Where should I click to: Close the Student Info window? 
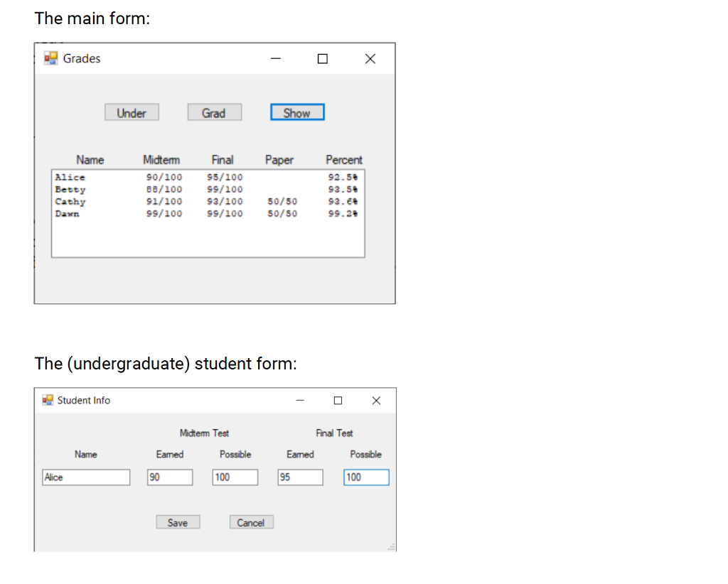pos(376,400)
